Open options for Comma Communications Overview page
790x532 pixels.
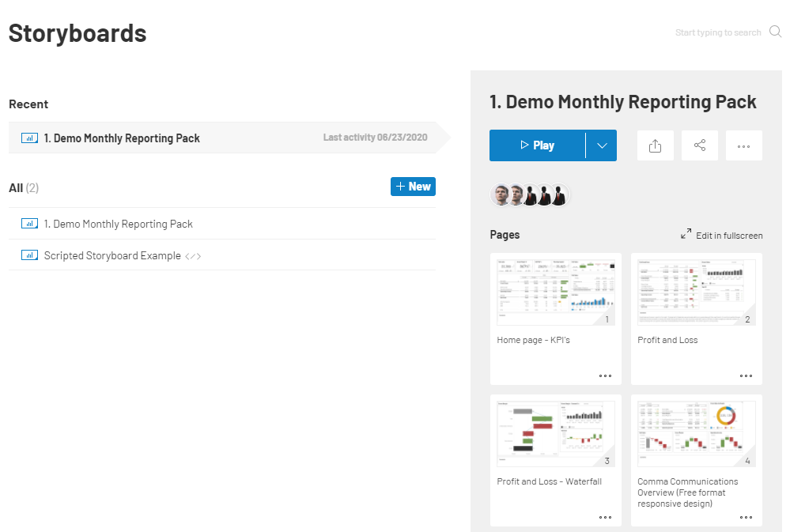coord(747,518)
